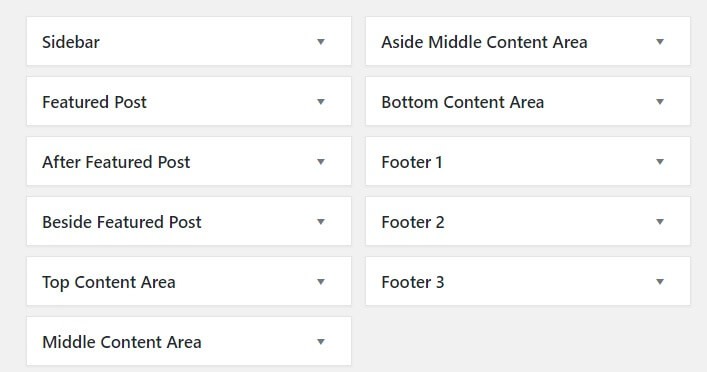Expand the Beside Featured Post arrow

click(x=321, y=222)
